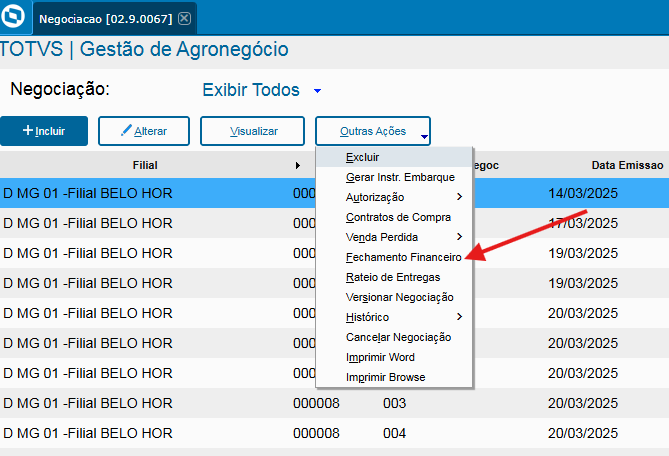Click the 000008 cell in the 004 row
The height and width of the screenshot is (456, 669).
(x=316, y=433)
